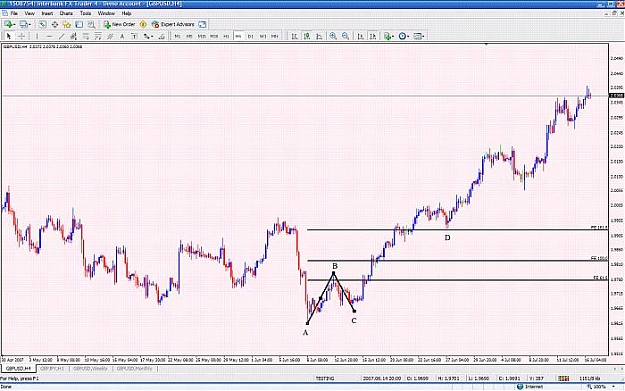Switch the chart to line chart

tap(319, 36)
